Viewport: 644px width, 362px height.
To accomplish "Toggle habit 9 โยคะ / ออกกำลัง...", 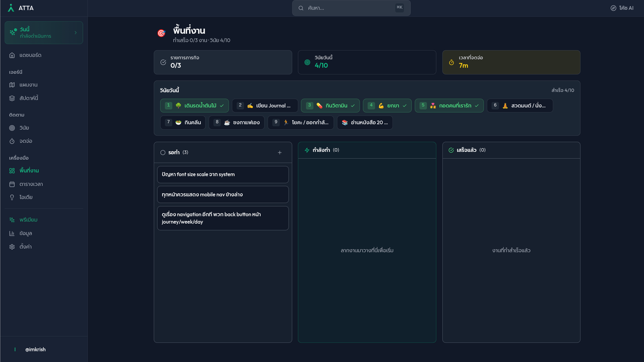I will click(301, 123).
